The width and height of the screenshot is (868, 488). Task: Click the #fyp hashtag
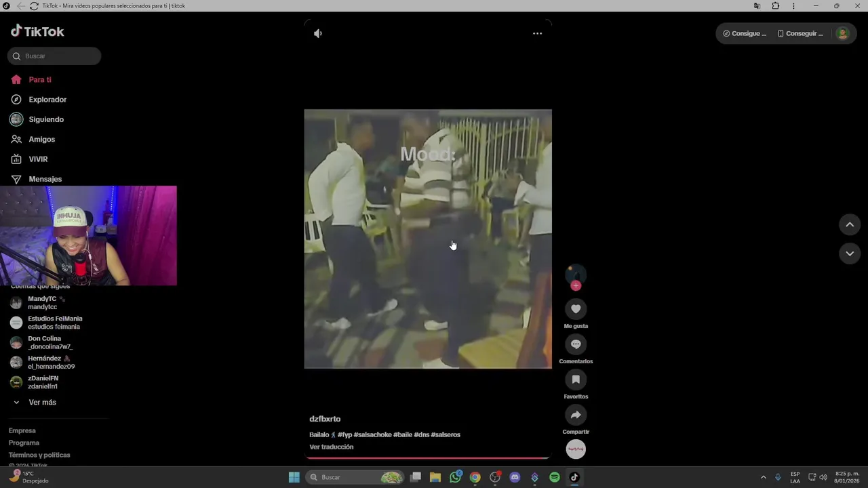(344, 434)
